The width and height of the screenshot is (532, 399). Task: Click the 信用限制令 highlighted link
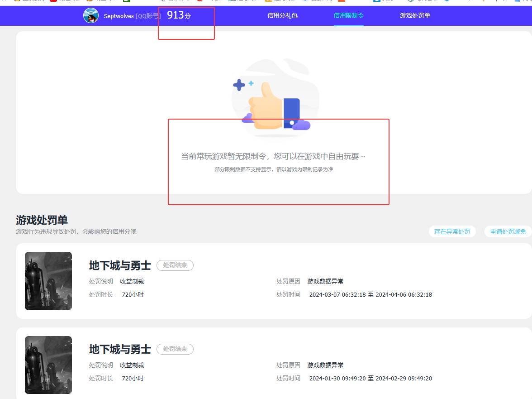(348, 16)
